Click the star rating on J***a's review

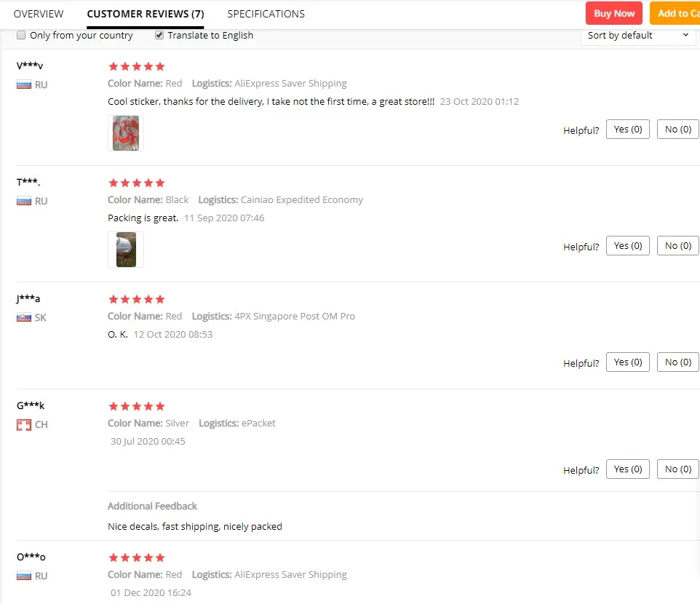137,299
